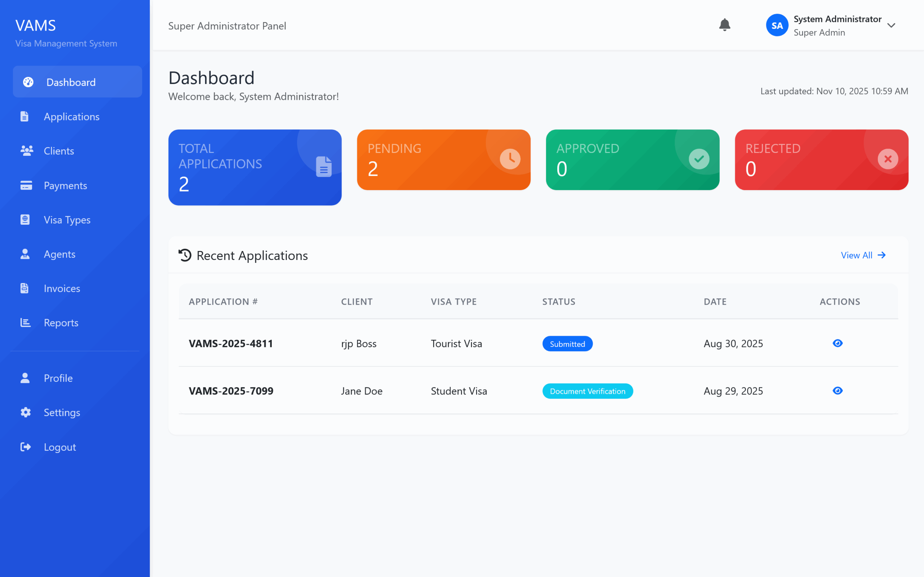Click the Clients group icon in sidebar

(x=26, y=151)
